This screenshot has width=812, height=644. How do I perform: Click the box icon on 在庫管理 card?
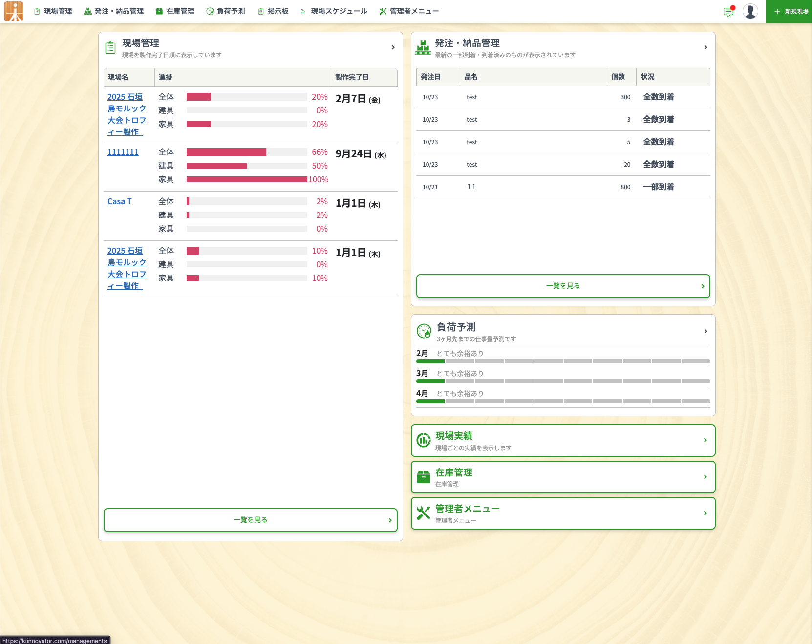tap(423, 477)
